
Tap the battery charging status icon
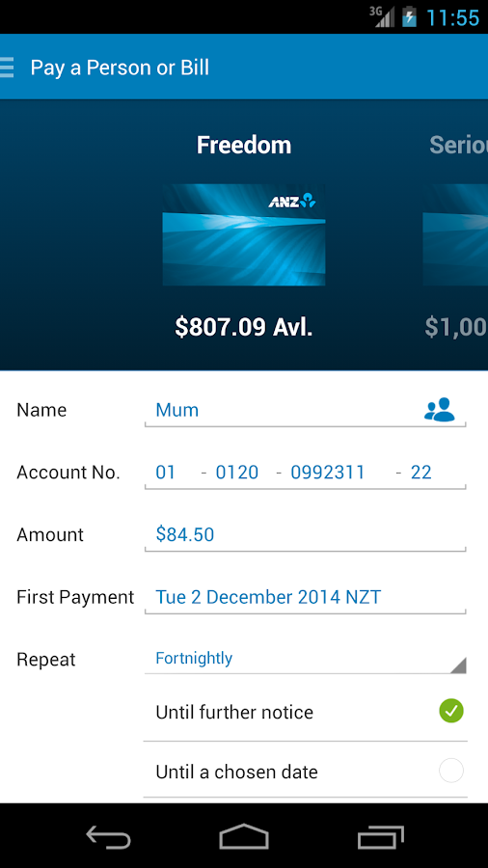409,16
